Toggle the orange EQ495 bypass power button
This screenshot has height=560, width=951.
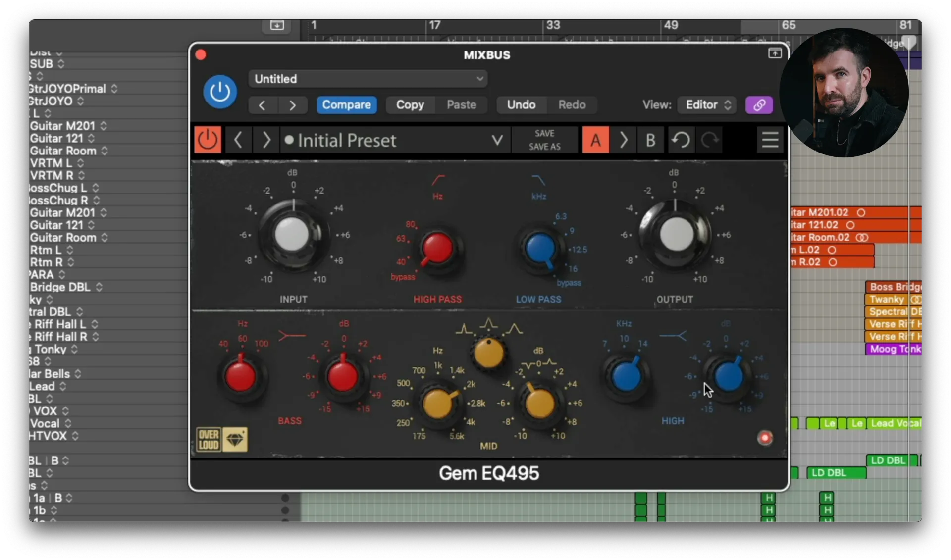pos(208,140)
